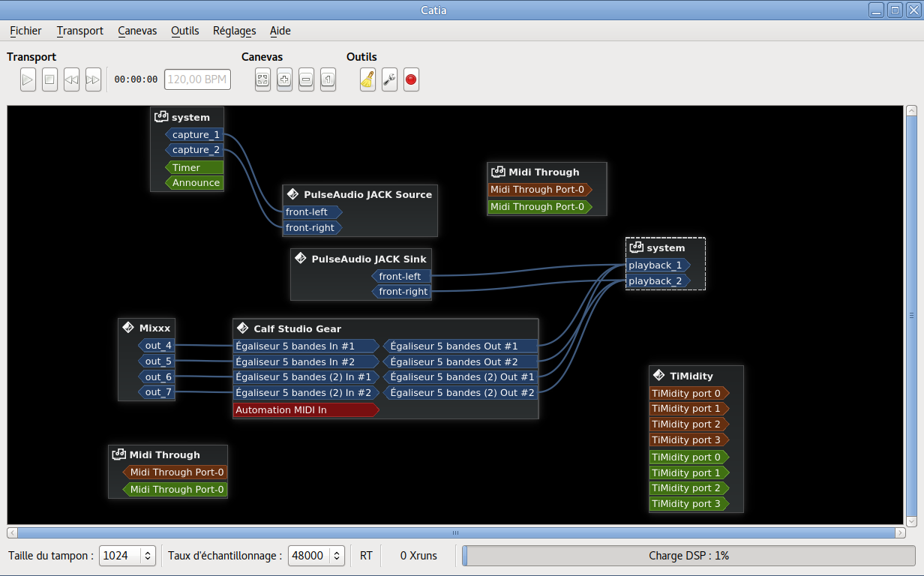Stop the transport playback
The height and width of the screenshot is (576, 924).
(49, 79)
